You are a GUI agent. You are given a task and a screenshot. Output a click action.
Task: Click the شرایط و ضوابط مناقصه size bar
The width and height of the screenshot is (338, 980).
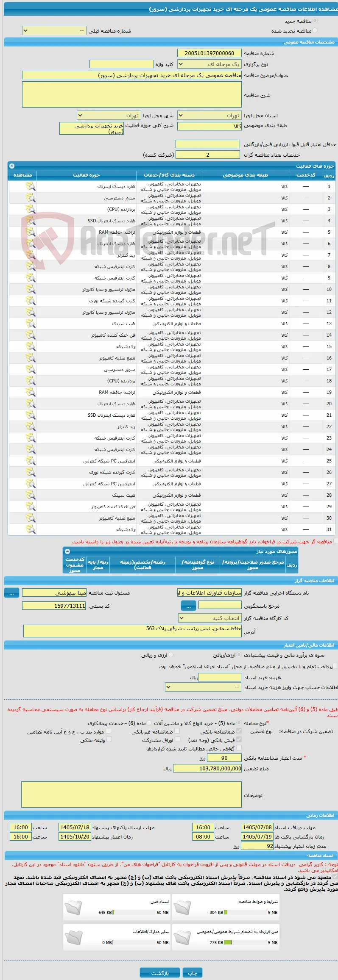click(245, 912)
